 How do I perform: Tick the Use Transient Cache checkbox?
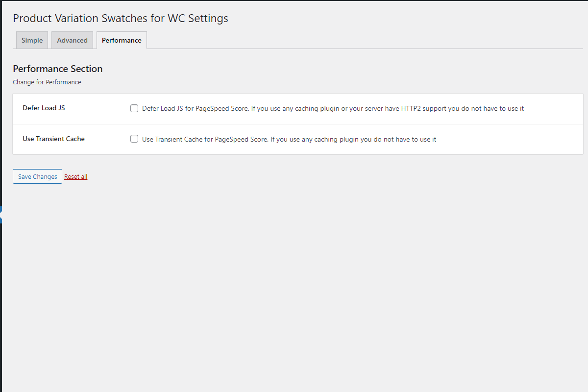pos(134,139)
